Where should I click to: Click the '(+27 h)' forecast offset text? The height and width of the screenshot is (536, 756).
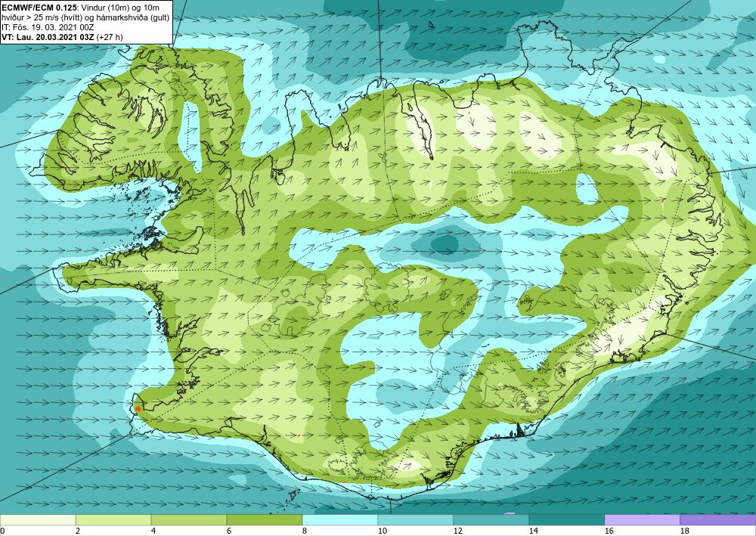tap(110, 37)
